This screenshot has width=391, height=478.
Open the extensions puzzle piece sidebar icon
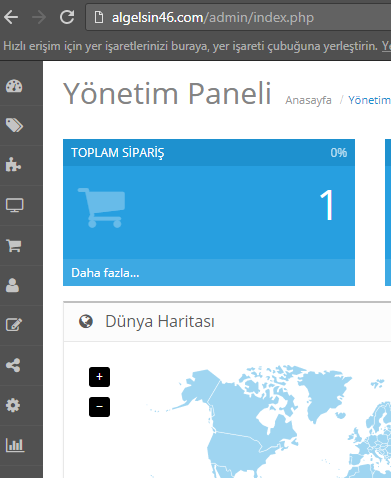click(x=13, y=165)
